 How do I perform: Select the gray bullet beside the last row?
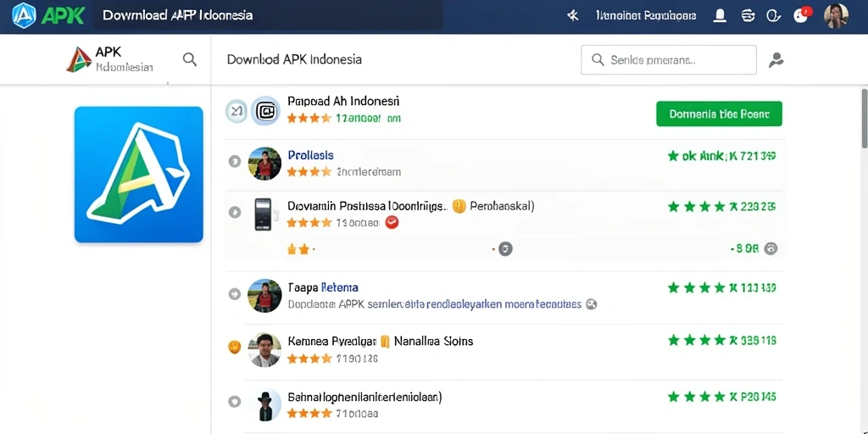[235, 402]
